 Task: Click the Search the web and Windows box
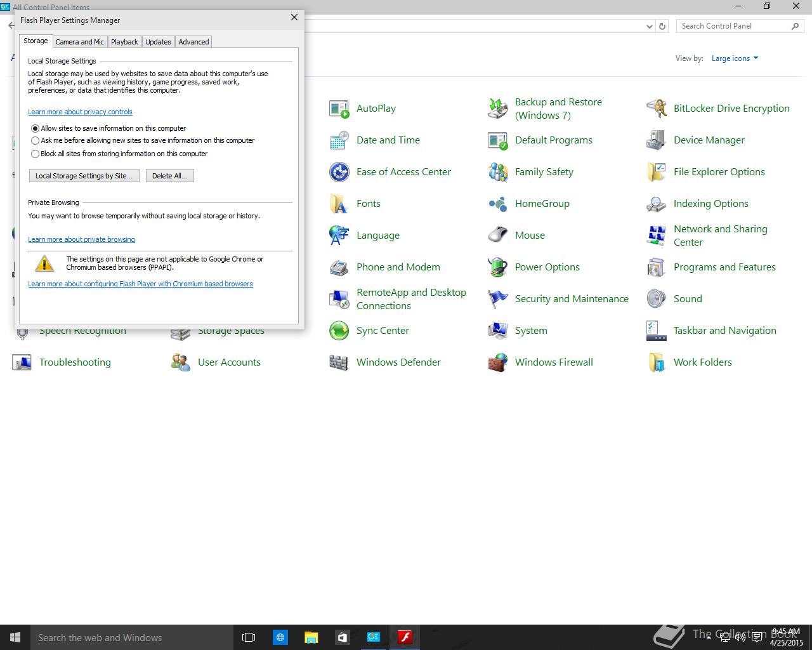click(132, 637)
